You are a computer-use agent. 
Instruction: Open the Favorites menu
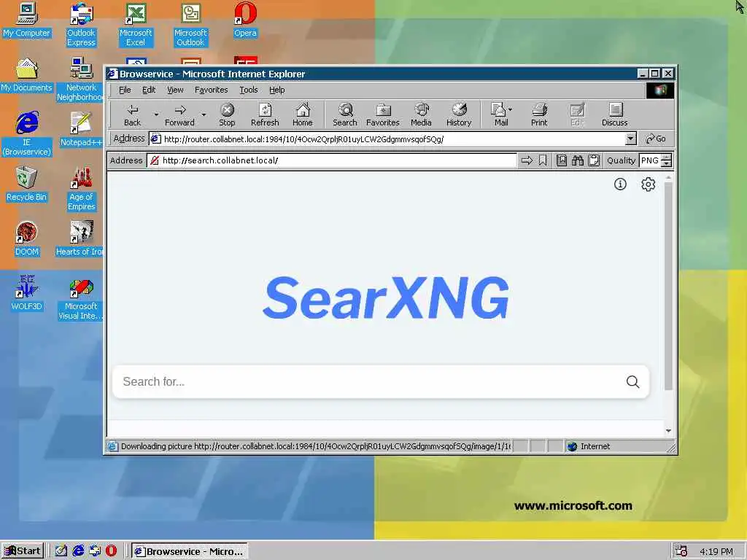coord(211,90)
